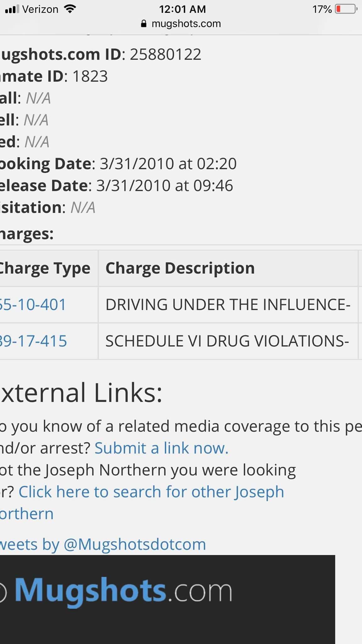The height and width of the screenshot is (644, 362).
Task: Open Tweets by @Mugshotsdotcom link
Action: 103,544
